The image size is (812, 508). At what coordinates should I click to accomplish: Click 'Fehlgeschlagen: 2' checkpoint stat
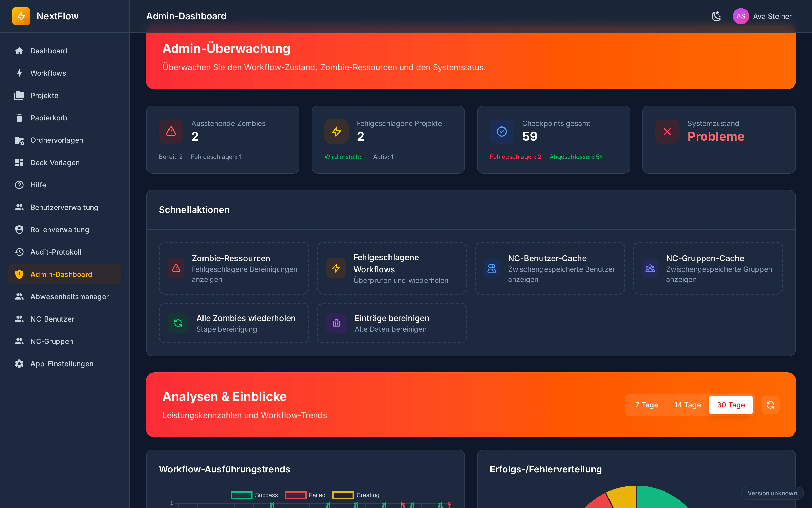pyautogui.click(x=515, y=157)
